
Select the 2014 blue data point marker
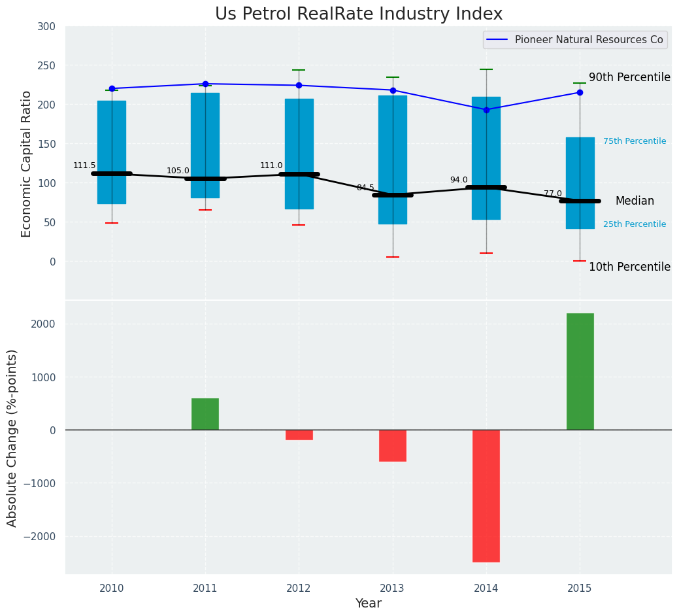(486, 110)
